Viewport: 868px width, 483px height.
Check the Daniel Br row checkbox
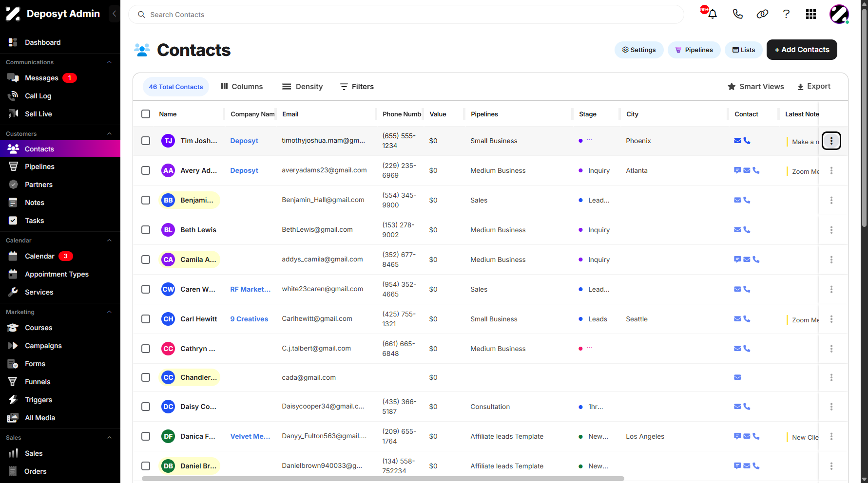146,466
